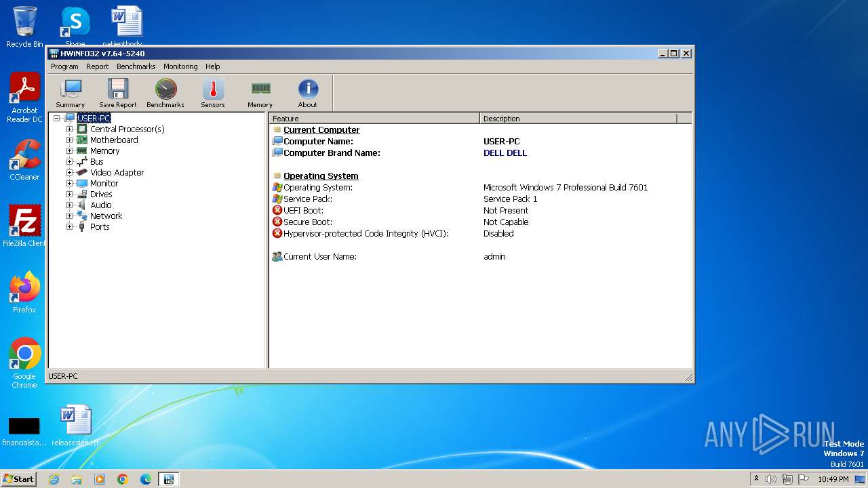The height and width of the screenshot is (488, 868).
Task: Click the About info icon
Action: click(308, 93)
